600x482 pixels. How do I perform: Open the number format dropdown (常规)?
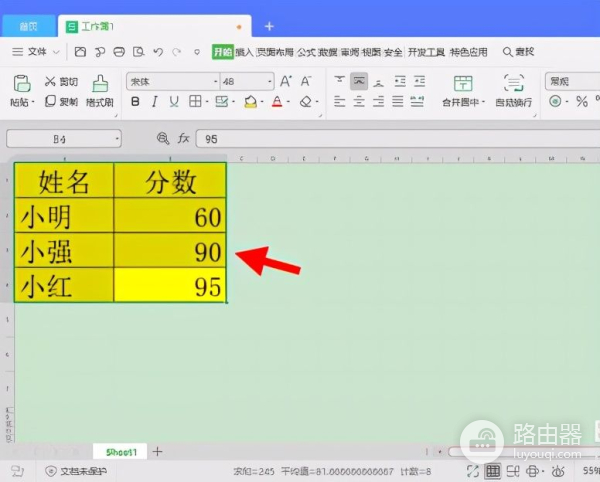click(x=572, y=81)
